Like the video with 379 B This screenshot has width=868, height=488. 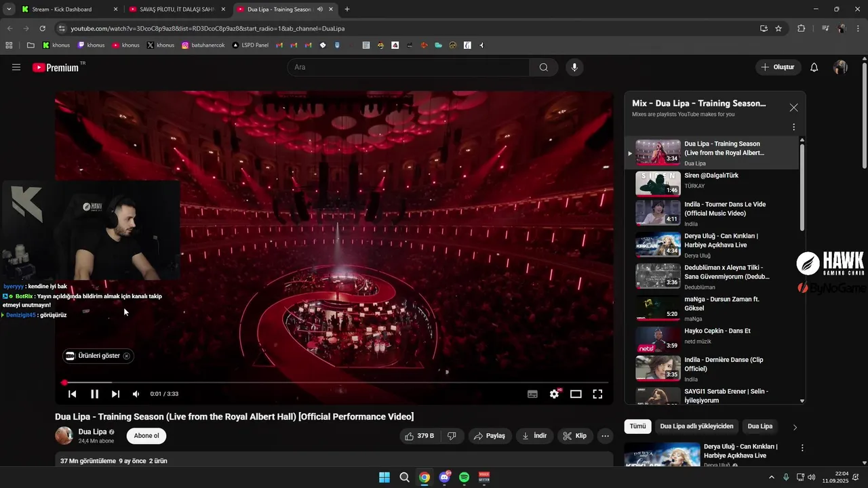(x=419, y=436)
